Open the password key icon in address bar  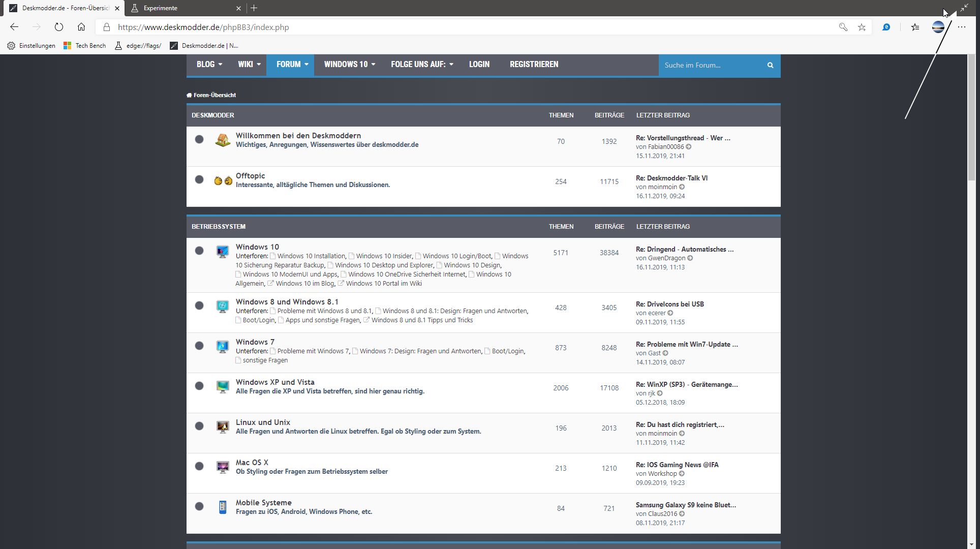click(843, 27)
